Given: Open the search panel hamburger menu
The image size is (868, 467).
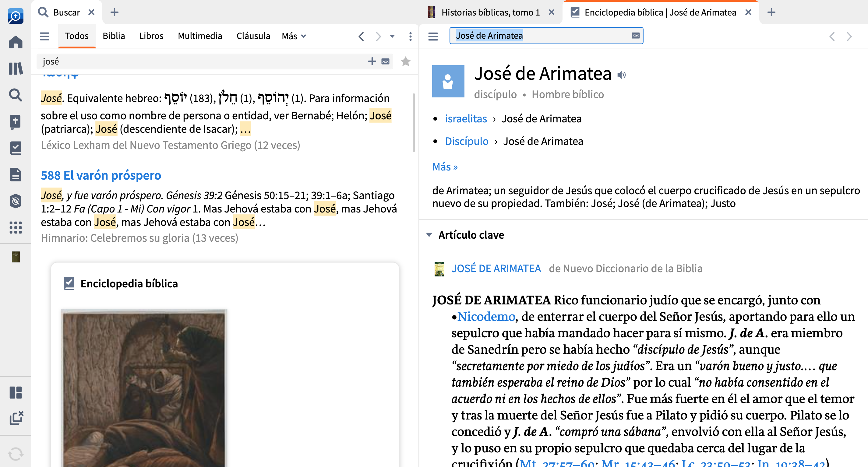Looking at the screenshot, I should [44, 36].
